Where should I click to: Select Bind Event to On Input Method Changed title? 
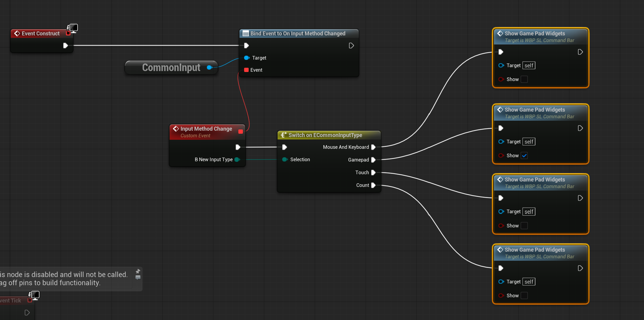click(298, 34)
